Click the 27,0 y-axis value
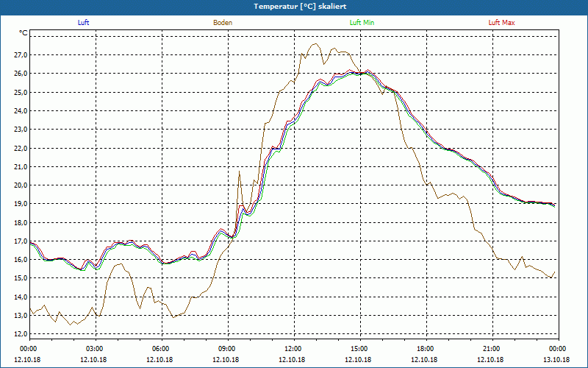 pos(21,54)
